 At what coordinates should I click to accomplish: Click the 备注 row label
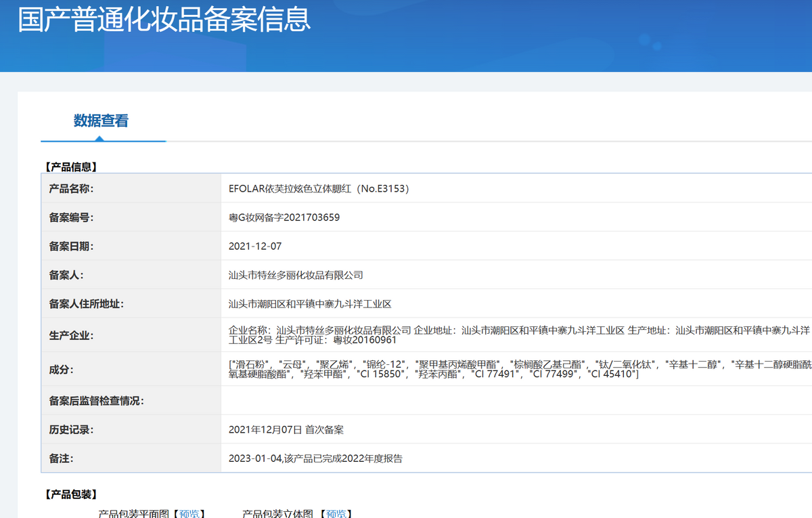point(61,458)
